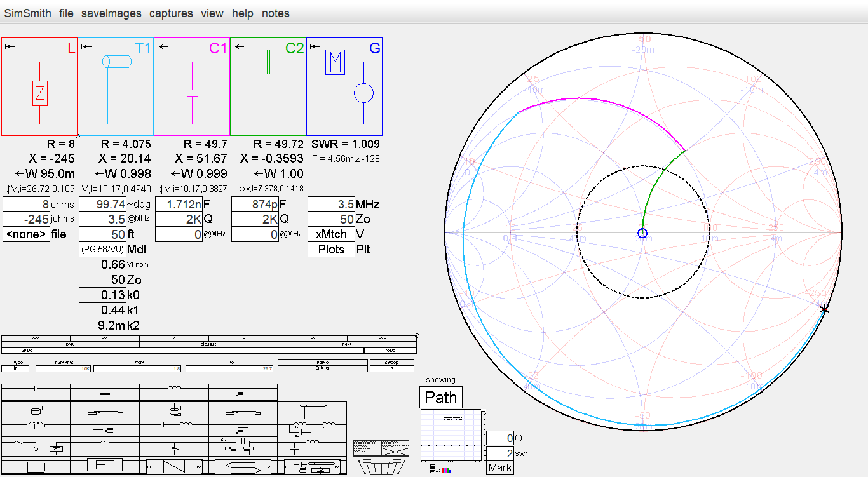This screenshot has height=477, width=868.
Task: Click the numPnts 10K field
Action: (x=63, y=368)
